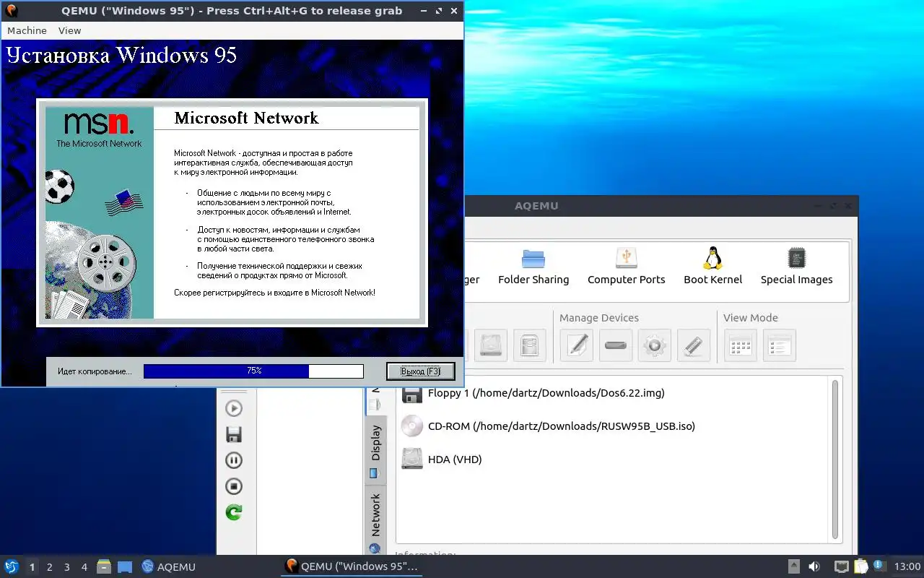This screenshot has width=924, height=578.
Task: Open Boot Kernel options in AQEMU
Action: (712, 266)
